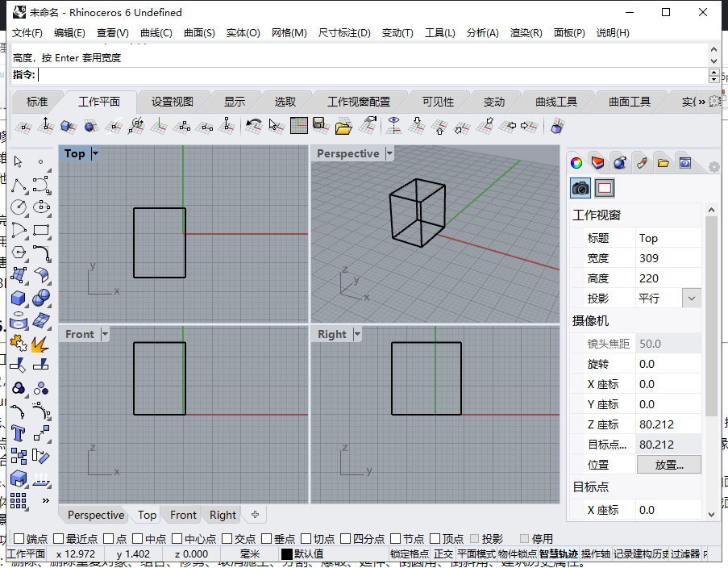This screenshot has width=728, height=568.
Task: Click the Explode tool icon
Action: pos(41,344)
